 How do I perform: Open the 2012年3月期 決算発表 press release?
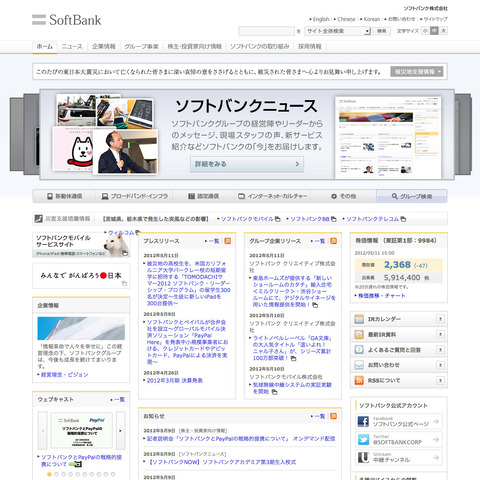click(175, 380)
